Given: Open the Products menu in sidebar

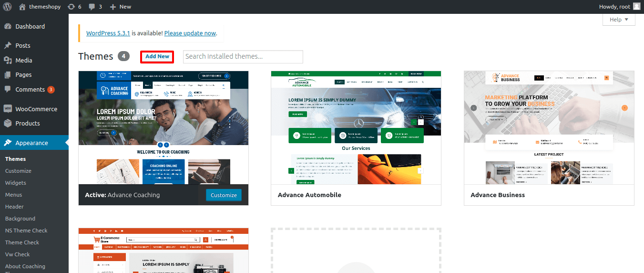Looking at the screenshot, I should [x=28, y=123].
